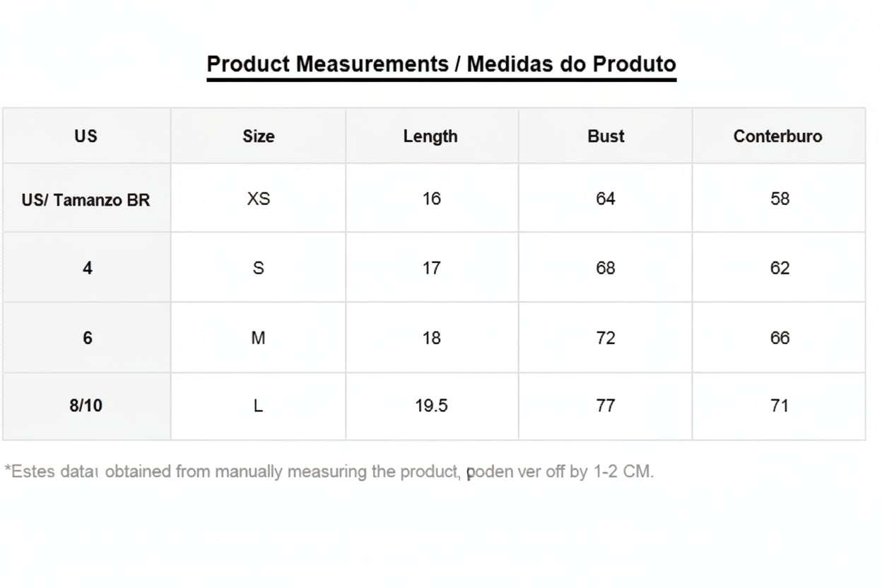
Task: Click the 19.5 length value
Action: (x=431, y=406)
